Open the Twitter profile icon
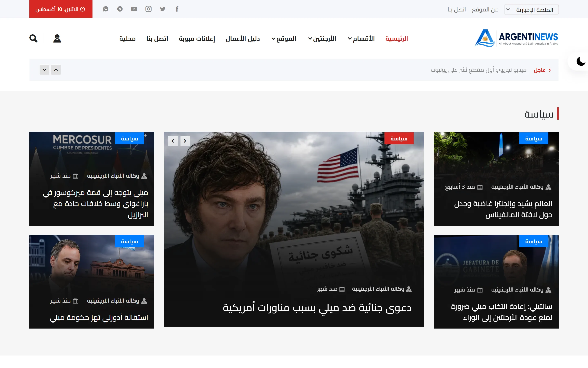 163,9
